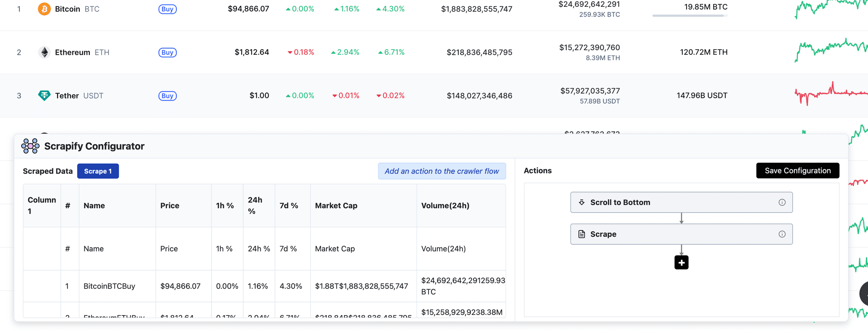Click Ethereum supply 120.72M ETH
This screenshot has width=868, height=333.
[704, 52]
